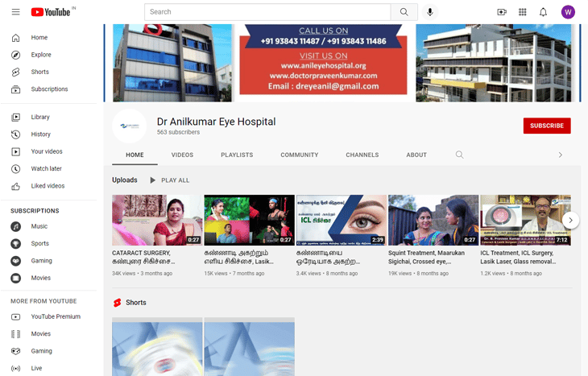Click the YouTube logo
588x376 pixels.
(51, 12)
